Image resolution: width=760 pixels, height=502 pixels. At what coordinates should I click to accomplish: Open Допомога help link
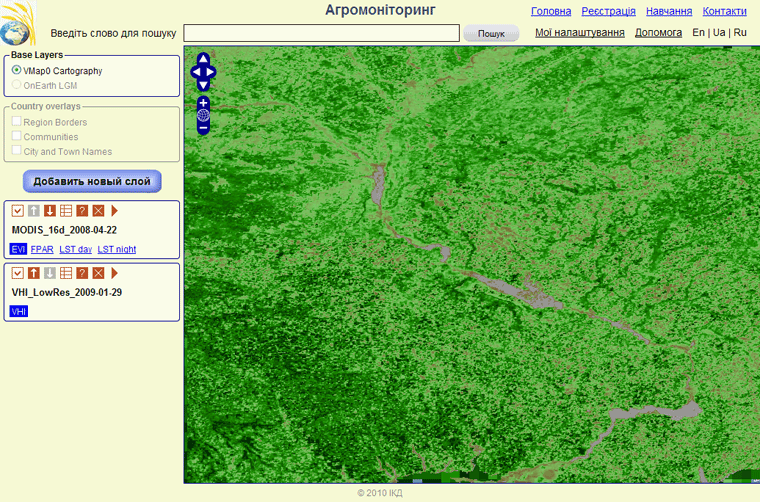point(658,32)
